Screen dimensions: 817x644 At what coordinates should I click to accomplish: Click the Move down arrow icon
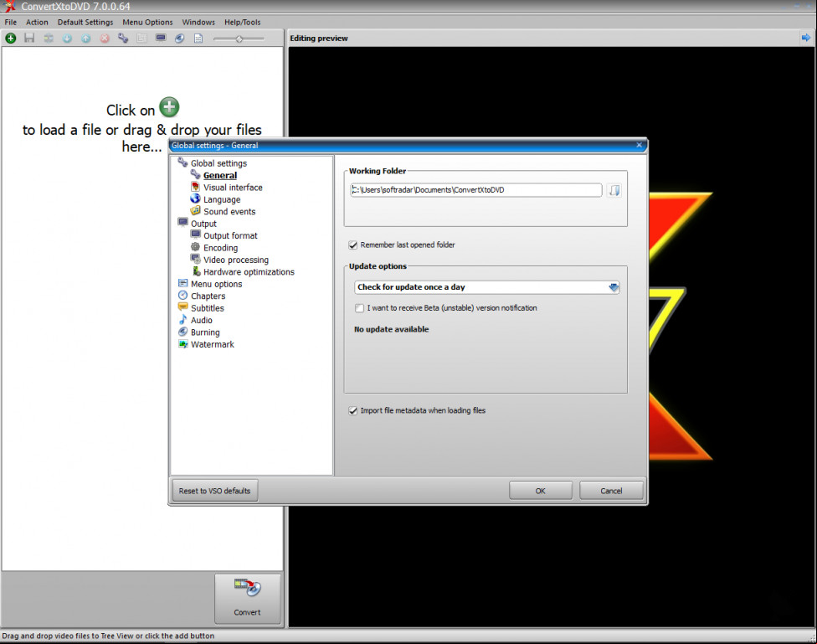pos(67,38)
